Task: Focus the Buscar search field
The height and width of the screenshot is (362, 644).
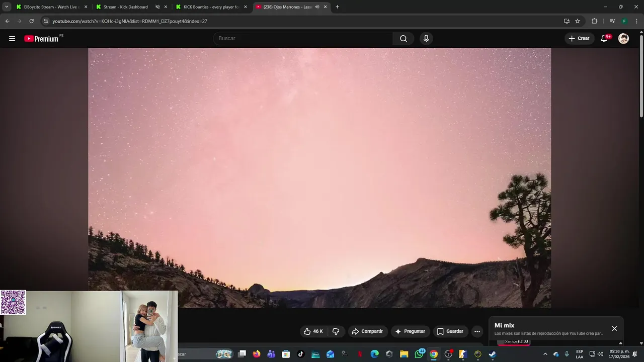Action: coord(303,39)
